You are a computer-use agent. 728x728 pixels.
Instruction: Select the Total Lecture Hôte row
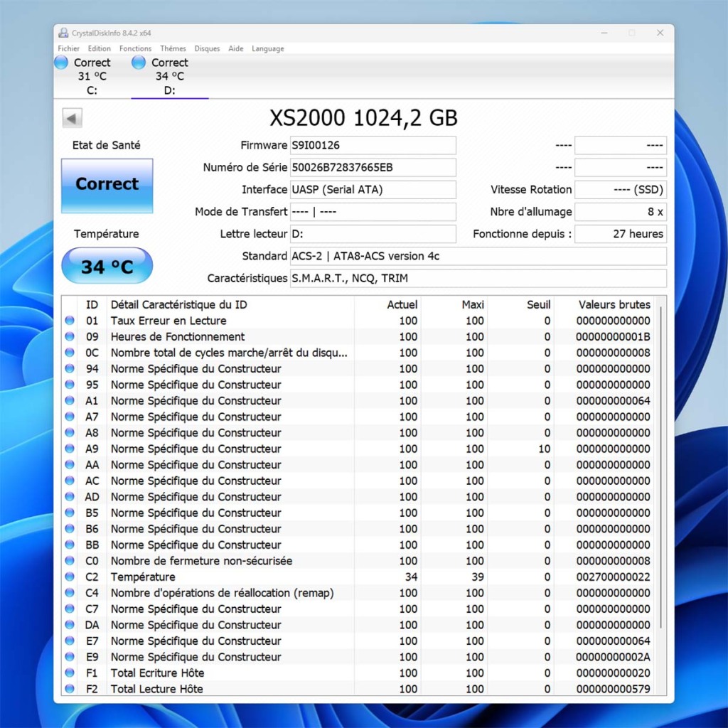tap(358, 689)
